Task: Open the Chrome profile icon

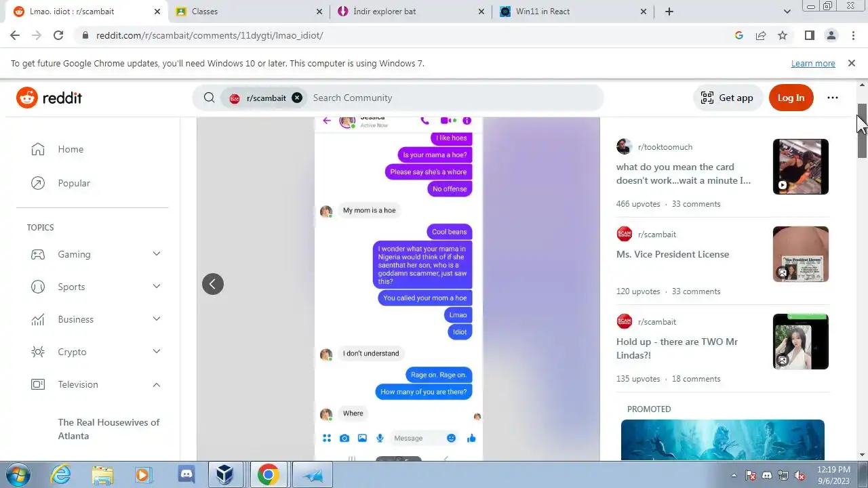Action: click(831, 35)
